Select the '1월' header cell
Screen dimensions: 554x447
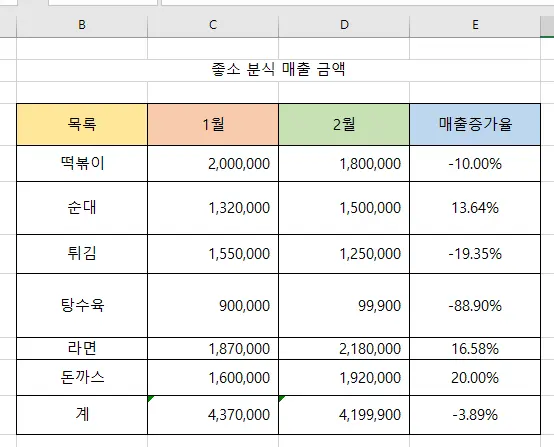[x=213, y=124]
